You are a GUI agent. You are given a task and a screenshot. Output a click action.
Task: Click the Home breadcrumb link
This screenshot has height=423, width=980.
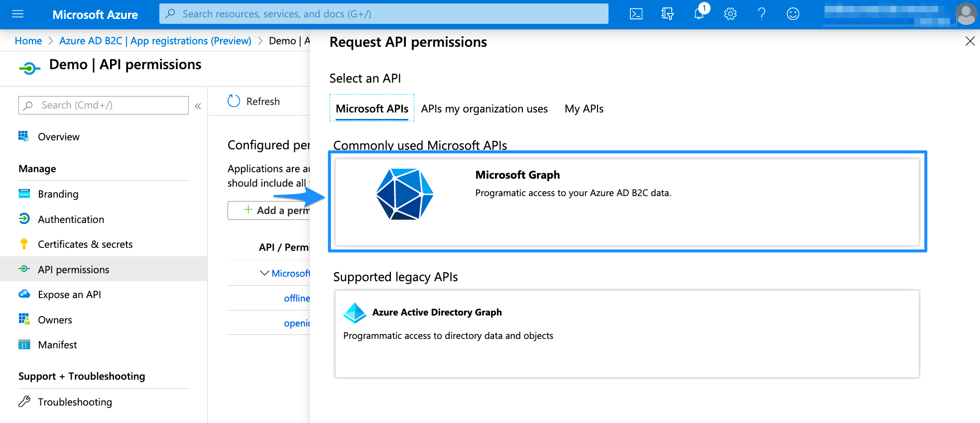click(x=28, y=41)
